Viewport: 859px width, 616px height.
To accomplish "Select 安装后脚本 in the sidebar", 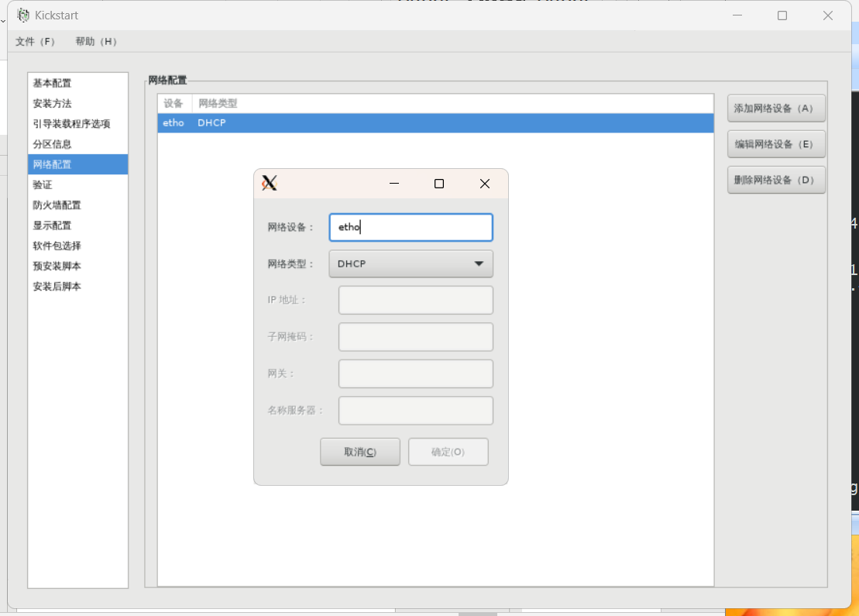I will coord(77,286).
